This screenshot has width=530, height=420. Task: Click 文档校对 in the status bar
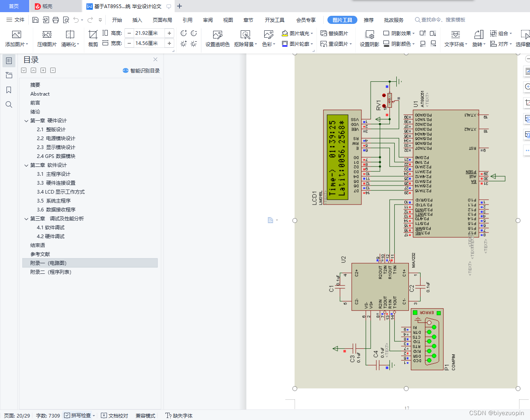point(115,416)
